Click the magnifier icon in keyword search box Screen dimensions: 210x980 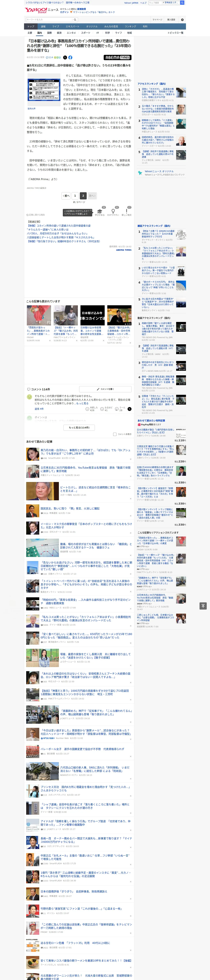point(75,19)
